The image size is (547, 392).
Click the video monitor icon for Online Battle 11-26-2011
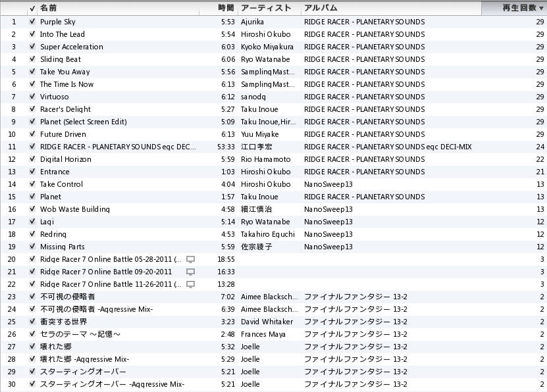pos(190,284)
